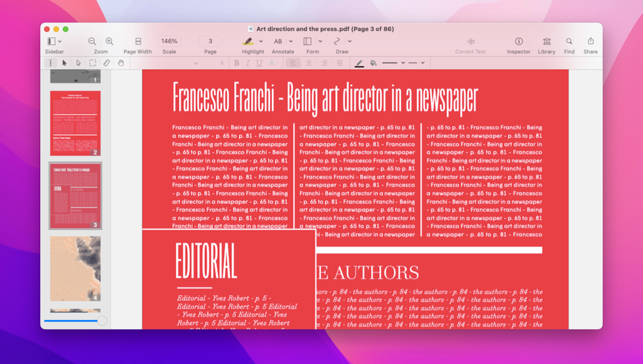
Task: Click the Share icon
Action: click(590, 41)
